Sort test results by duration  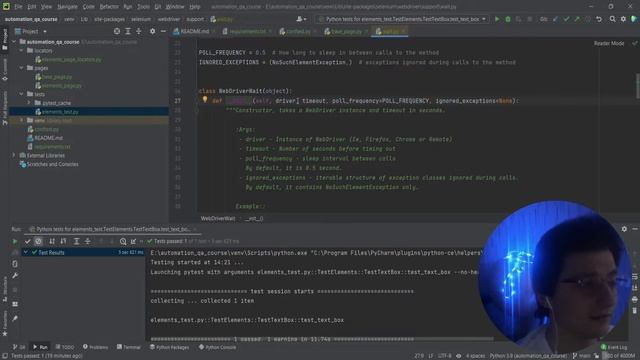click(x=63, y=241)
